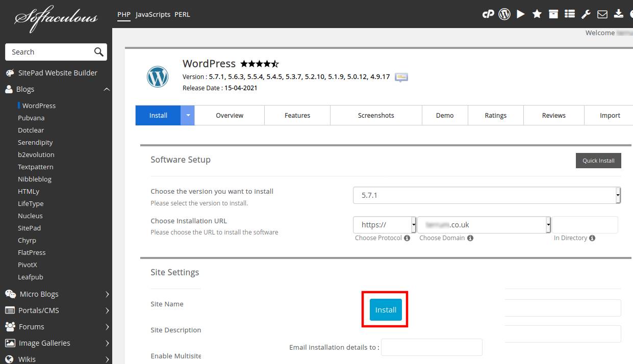Expand the Image Galleries category arrow

pos(107,343)
